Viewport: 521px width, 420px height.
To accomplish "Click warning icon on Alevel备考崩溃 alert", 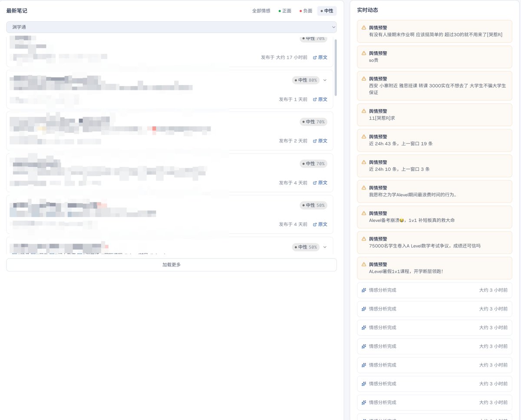I will (x=364, y=213).
